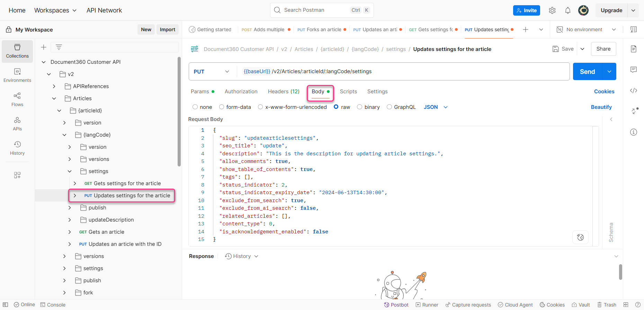
Task: Open the Save options dropdown arrow
Action: point(582,49)
